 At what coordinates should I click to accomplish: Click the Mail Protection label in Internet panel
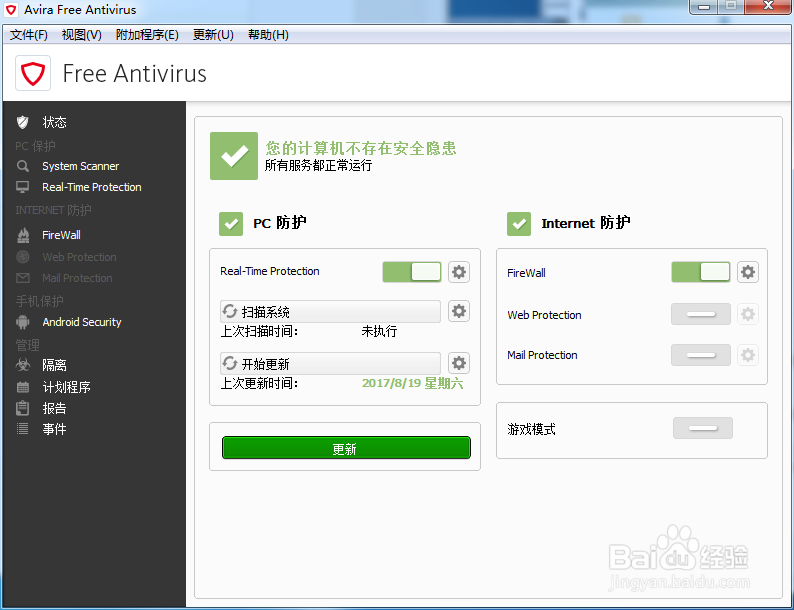click(542, 355)
